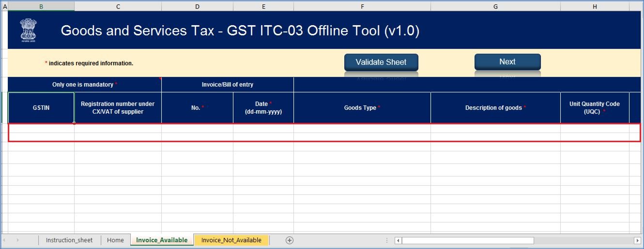This screenshot has height=249, width=644.
Task: Select column C header
Action: [118, 6]
